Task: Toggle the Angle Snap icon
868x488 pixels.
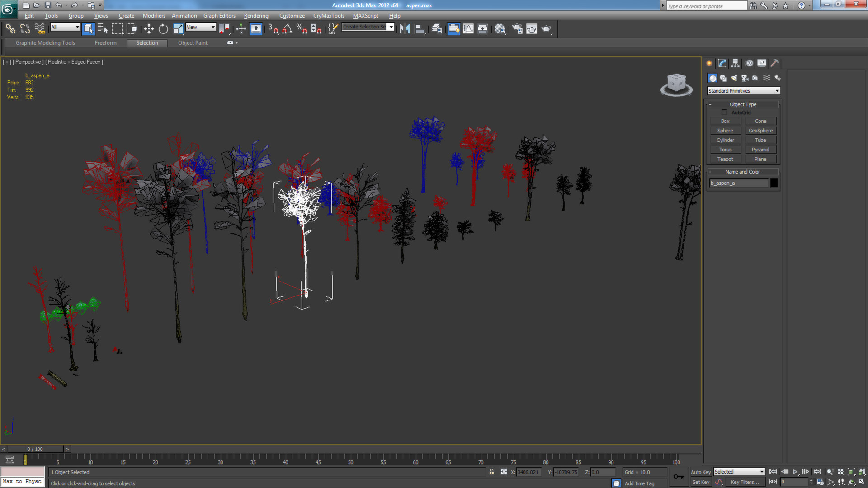Action: pyautogui.click(x=286, y=28)
